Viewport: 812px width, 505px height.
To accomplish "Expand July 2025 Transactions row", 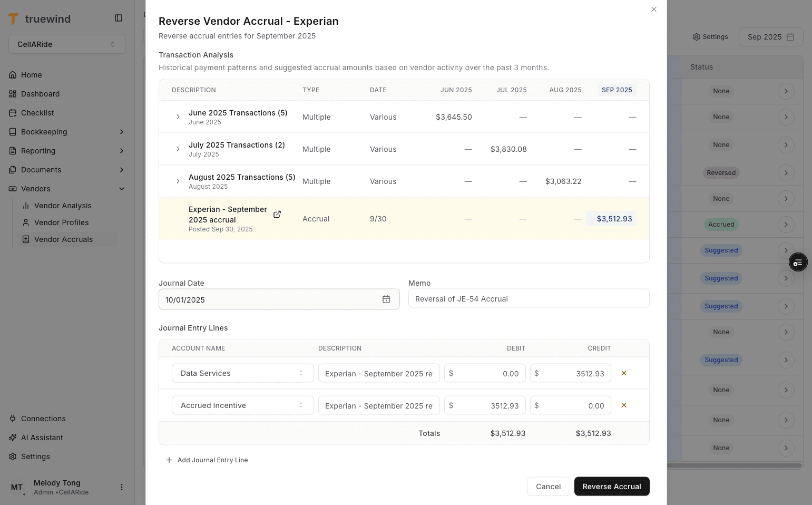I will pos(178,149).
